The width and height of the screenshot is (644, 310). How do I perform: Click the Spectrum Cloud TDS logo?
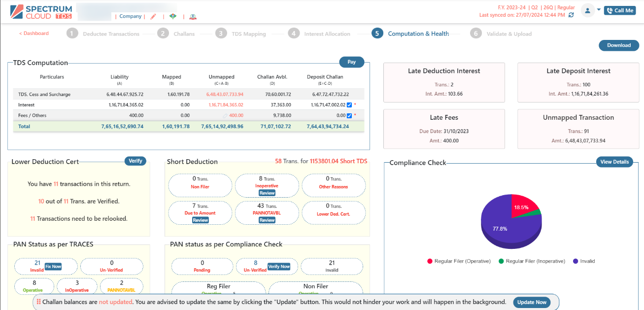(41, 12)
